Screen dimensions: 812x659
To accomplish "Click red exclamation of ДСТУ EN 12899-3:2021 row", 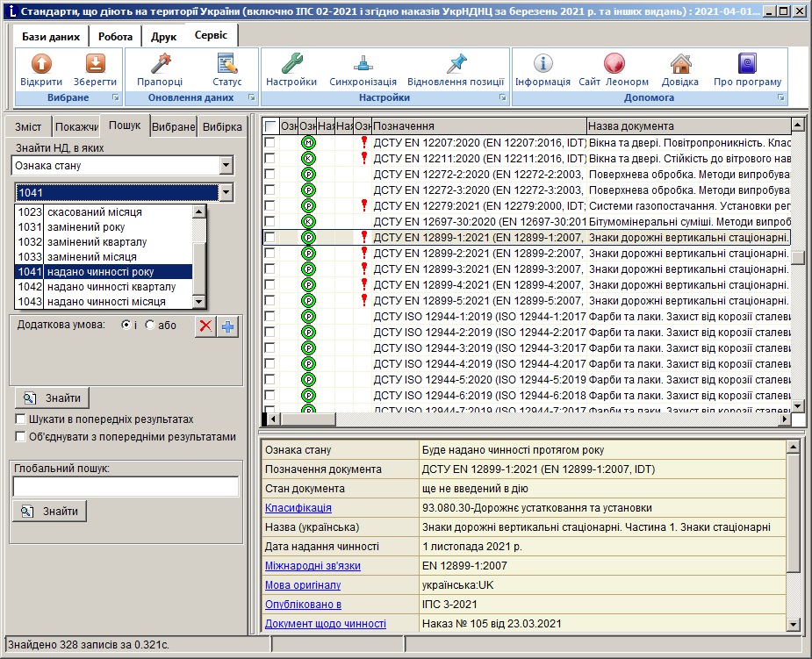I will point(364,269).
